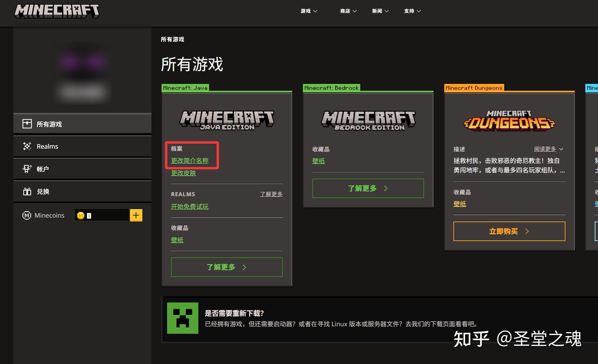Screen dimensions: 598x364
Task: Click 壁纸 link in Bedrock card
Action: [x=319, y=161]
